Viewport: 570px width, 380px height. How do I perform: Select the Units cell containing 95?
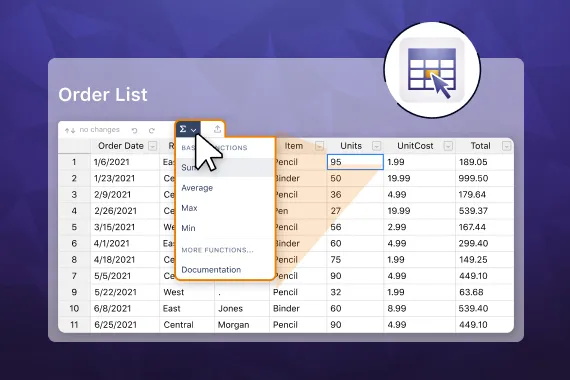(x=355, y=162)
